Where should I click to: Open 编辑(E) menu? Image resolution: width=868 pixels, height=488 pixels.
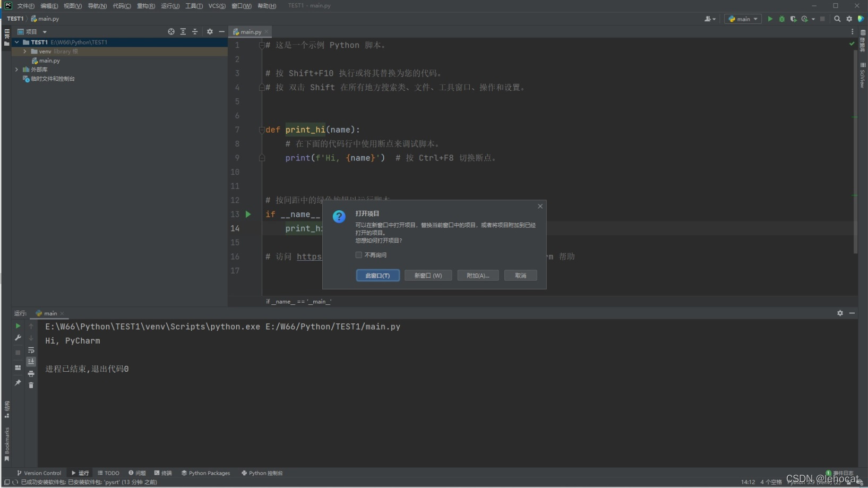[49, 6]
